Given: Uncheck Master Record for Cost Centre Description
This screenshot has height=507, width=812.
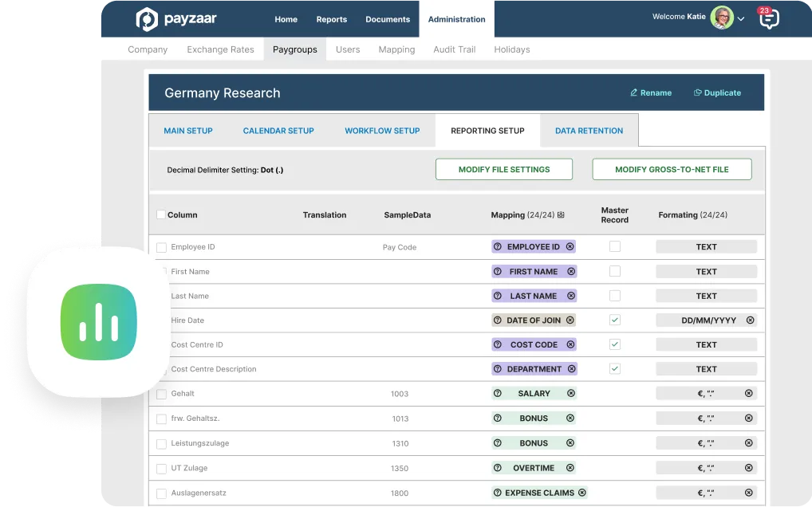Looking at the screenshot, I should (614, 368).
